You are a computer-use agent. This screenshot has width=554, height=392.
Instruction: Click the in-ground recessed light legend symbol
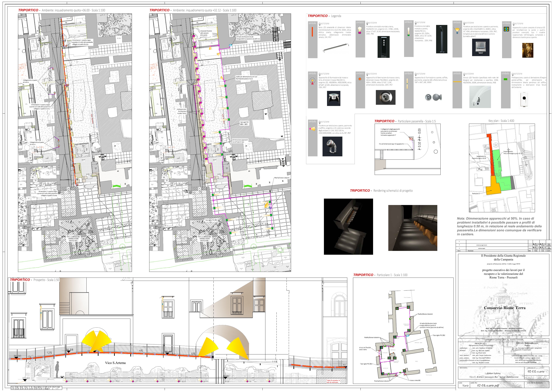[x=312, y=81]
